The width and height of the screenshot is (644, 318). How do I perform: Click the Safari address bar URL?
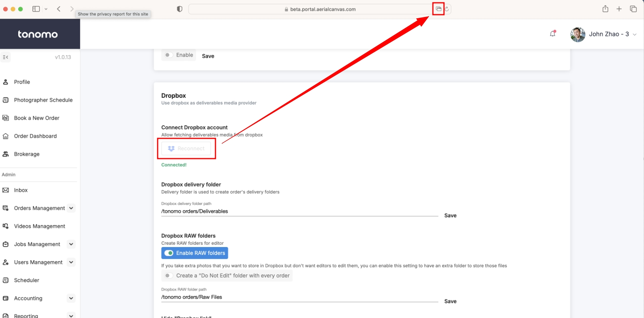click(x=323, y=9)
